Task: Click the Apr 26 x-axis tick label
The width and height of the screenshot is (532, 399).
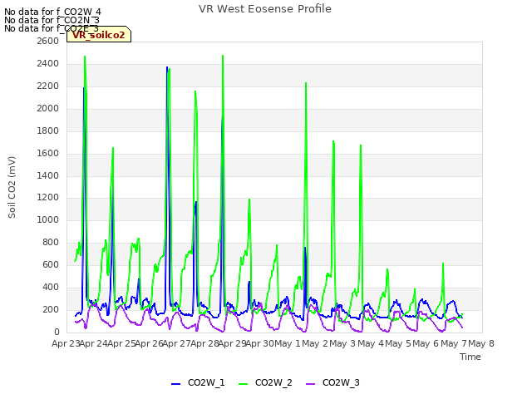Action: tap(150, 343)
